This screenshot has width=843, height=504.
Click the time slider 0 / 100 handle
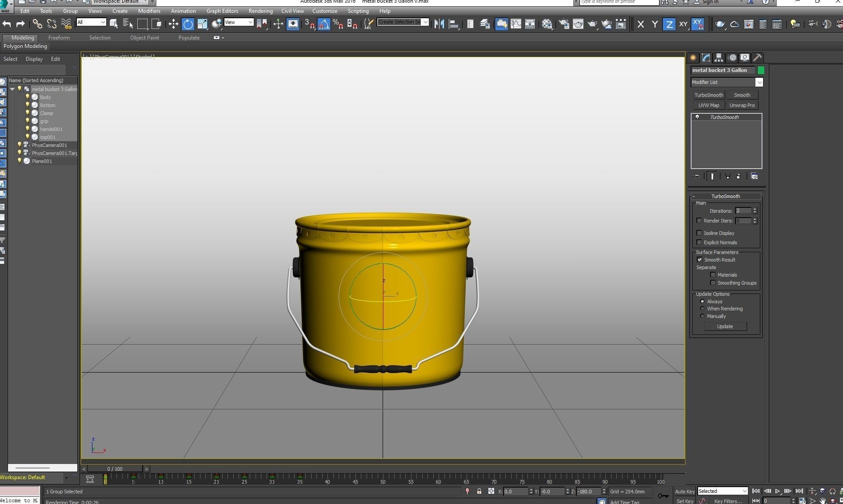coord(115,468)
